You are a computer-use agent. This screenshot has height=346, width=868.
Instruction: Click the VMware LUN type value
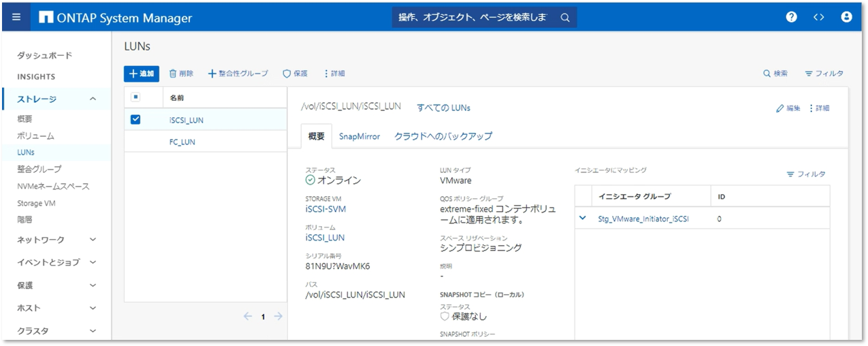(x=455, y=180)
